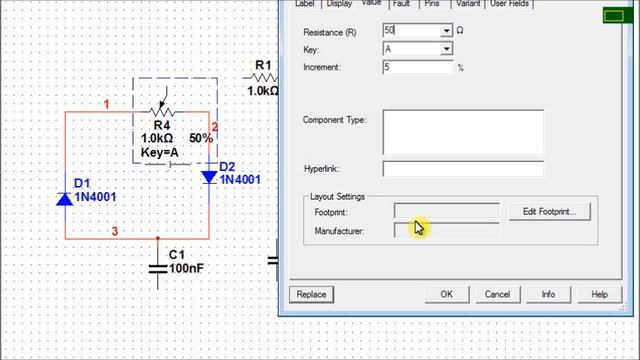Image resolution: width=640 pixels, height=360 pixels.
Task: Click the Component Type text box
Action: click(463, 132)
